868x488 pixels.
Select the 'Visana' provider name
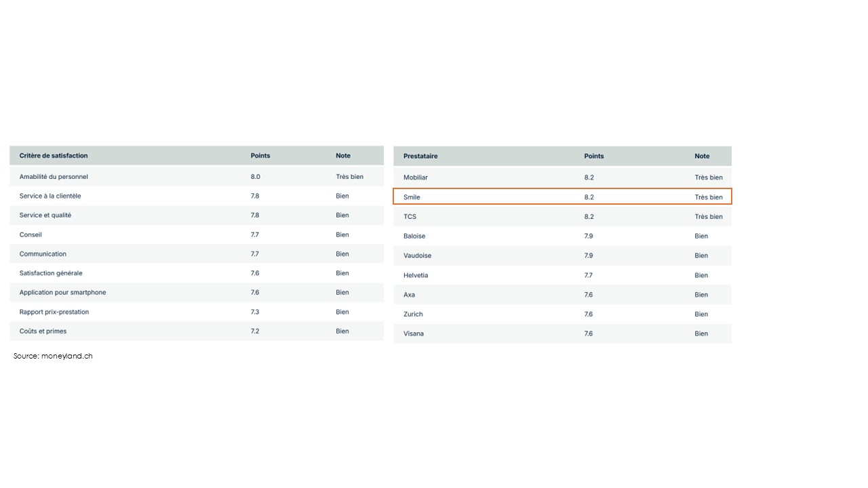tap(414, 333)
